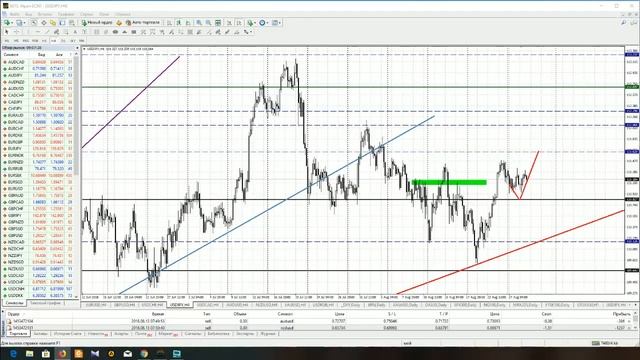
Task: Click the Zoom Out chart icon
Action: (208, 22)
